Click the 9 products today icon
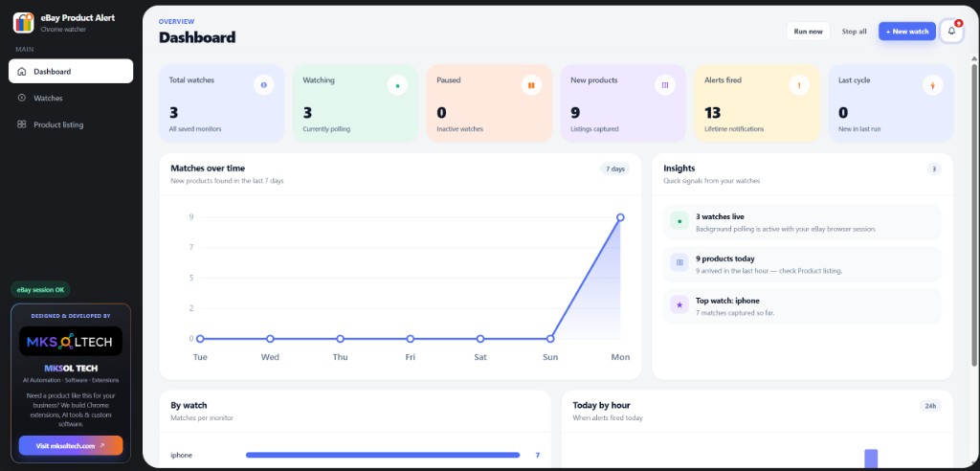 [x=679, y=262]
